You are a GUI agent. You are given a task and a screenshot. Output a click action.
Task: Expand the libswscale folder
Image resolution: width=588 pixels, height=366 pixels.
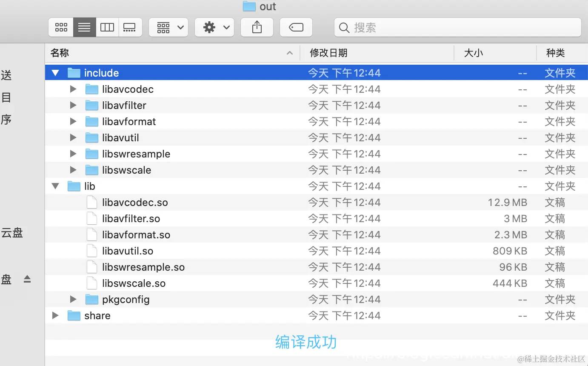73,170
